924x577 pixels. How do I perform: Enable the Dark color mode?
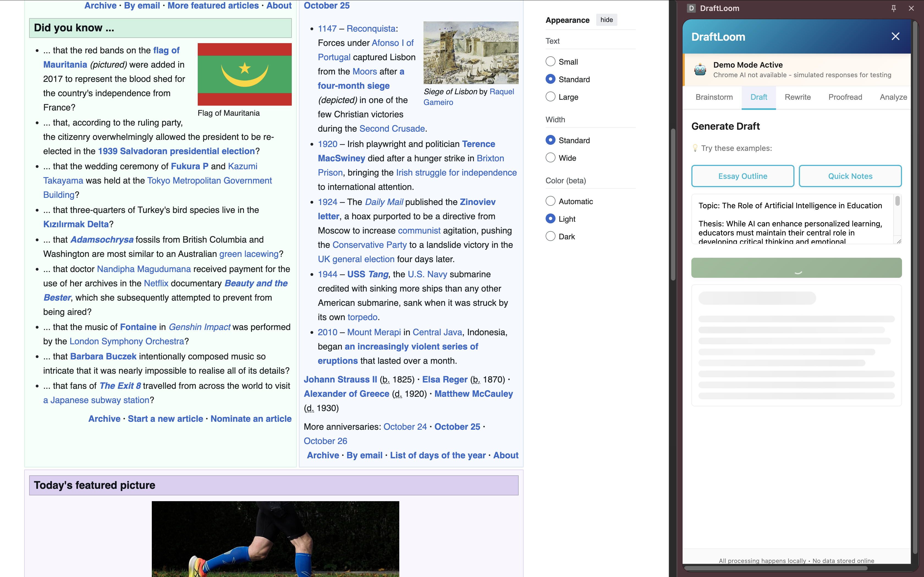[550, 236]
